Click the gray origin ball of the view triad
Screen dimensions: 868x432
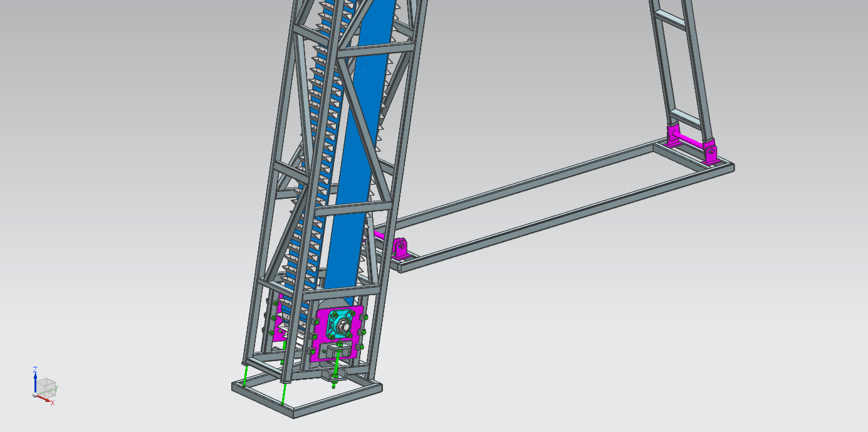coord(35,394)
